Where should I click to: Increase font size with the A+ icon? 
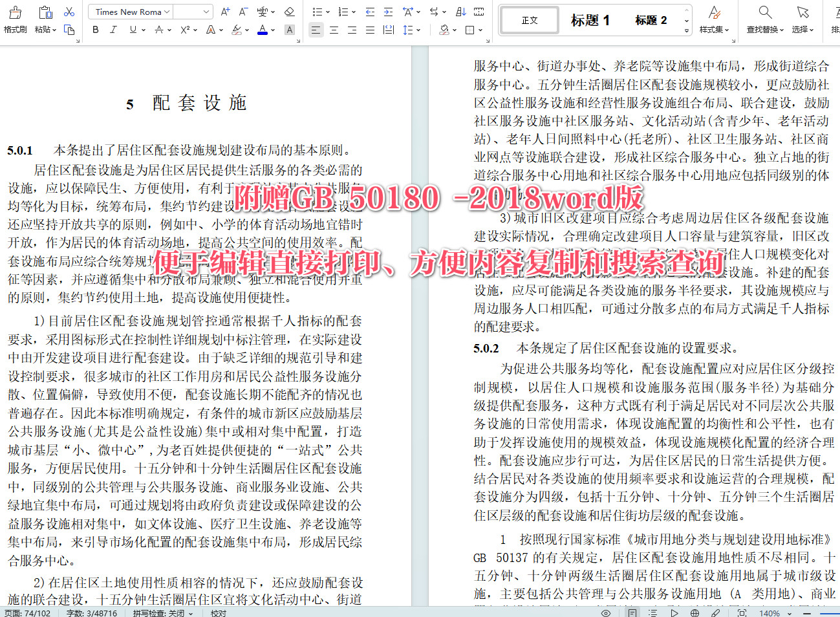(225, 12)
